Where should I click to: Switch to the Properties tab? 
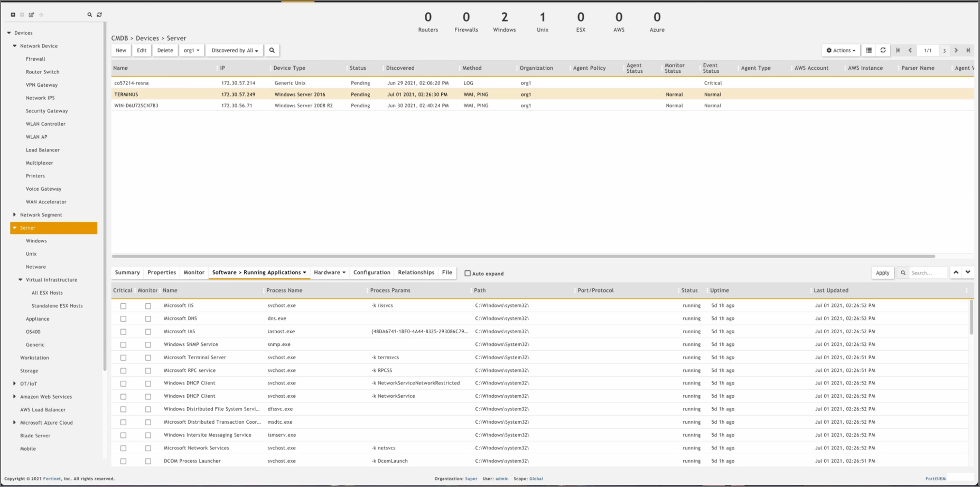(x=162, y=273)
